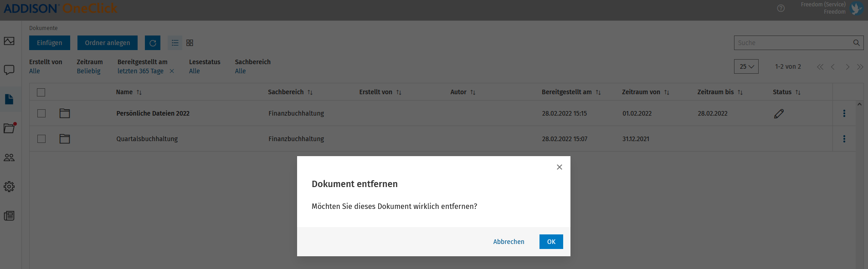868x269 pixels.
Task: Open the more options menu for Persönliche Dateien 2022
Action: pyautogui.click(x=844, y=113)
